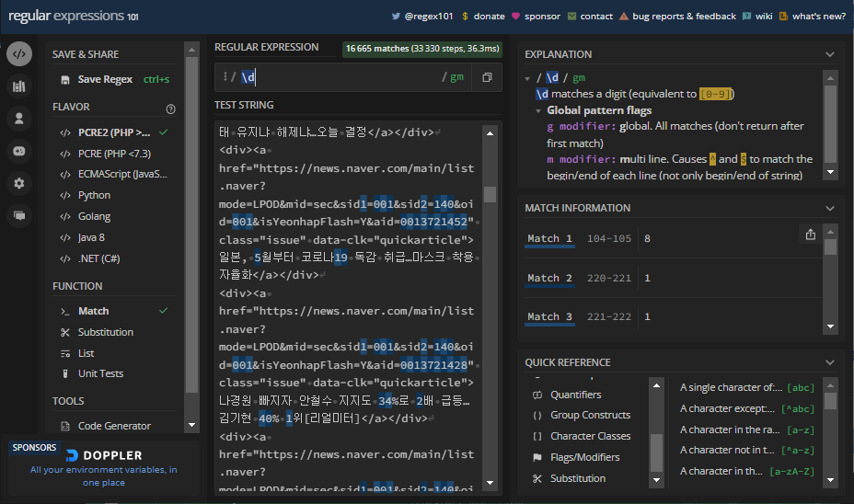Open the regex editor sidebar icon
Viewport: 854px width, 504px height.
click(19, 54)
